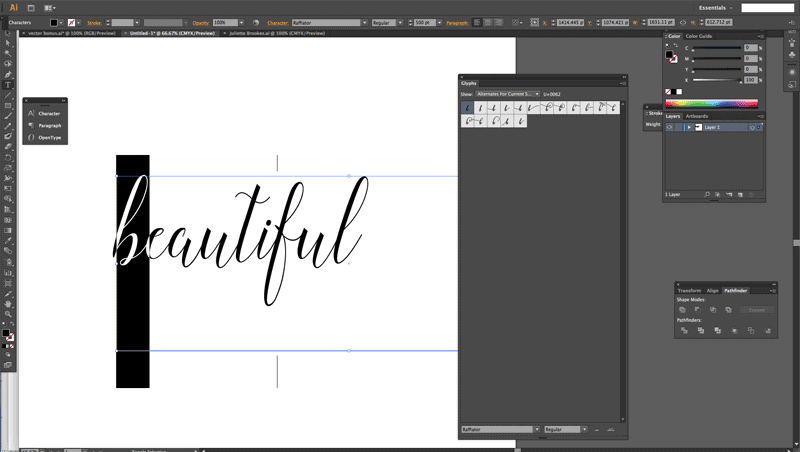Click Delete Selection trash icon in Layers
The height and width of the screenshot is (452, 800).
[751, 194]
